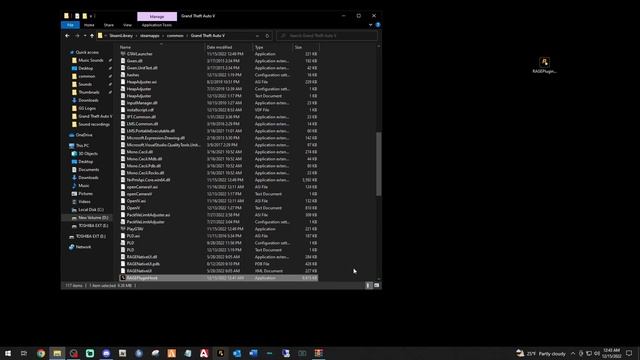640x360 pixels.
Task: Expand the ribbon with the chevron
Action: coord(370,25)
